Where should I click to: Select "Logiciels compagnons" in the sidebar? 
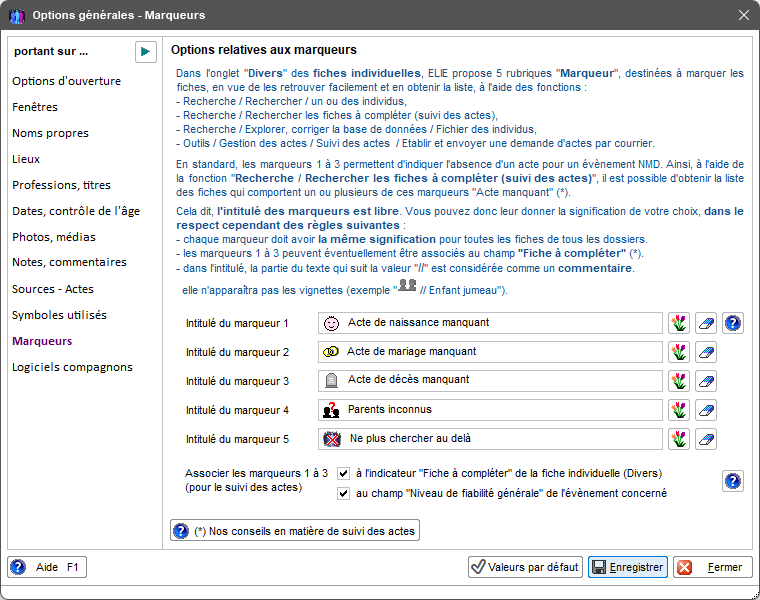72,367
